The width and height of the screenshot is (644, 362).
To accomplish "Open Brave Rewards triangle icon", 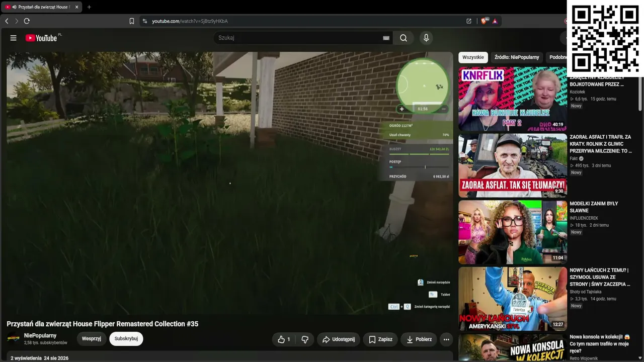I will click(495, 21).
